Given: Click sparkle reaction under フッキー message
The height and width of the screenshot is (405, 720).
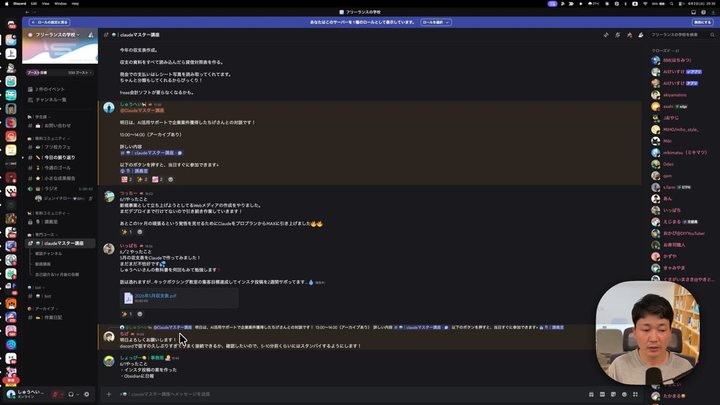Looking at the screenshot, I should [126, 232].
